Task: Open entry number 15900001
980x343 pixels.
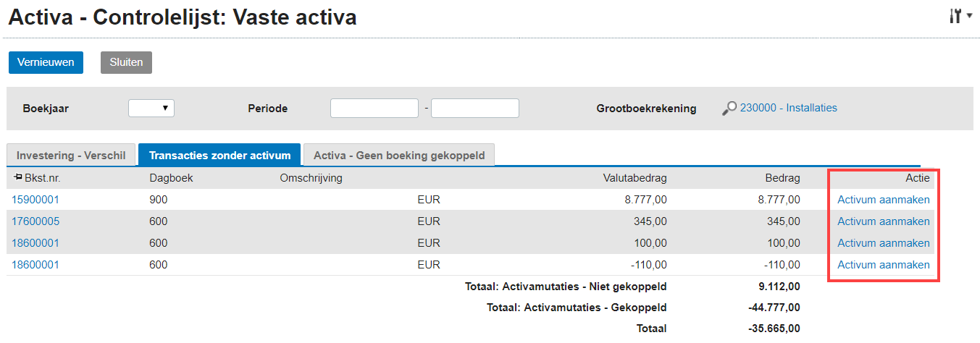Action: pos(35,200)
